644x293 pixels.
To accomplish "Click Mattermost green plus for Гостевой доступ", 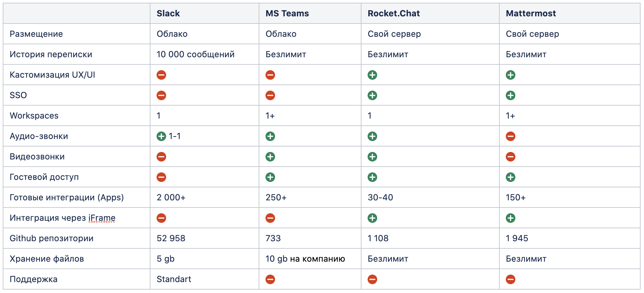I will (511, 177).
